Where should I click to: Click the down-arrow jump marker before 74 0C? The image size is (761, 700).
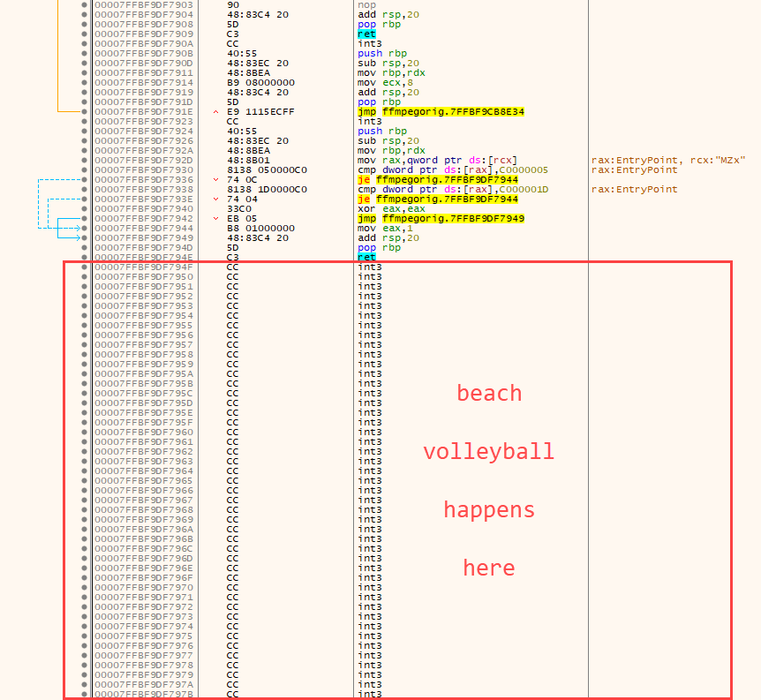217,180
